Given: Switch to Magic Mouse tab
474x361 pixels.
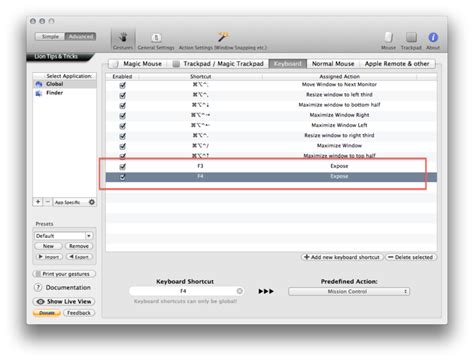Looking at the screenshot, I should (139, 64).
